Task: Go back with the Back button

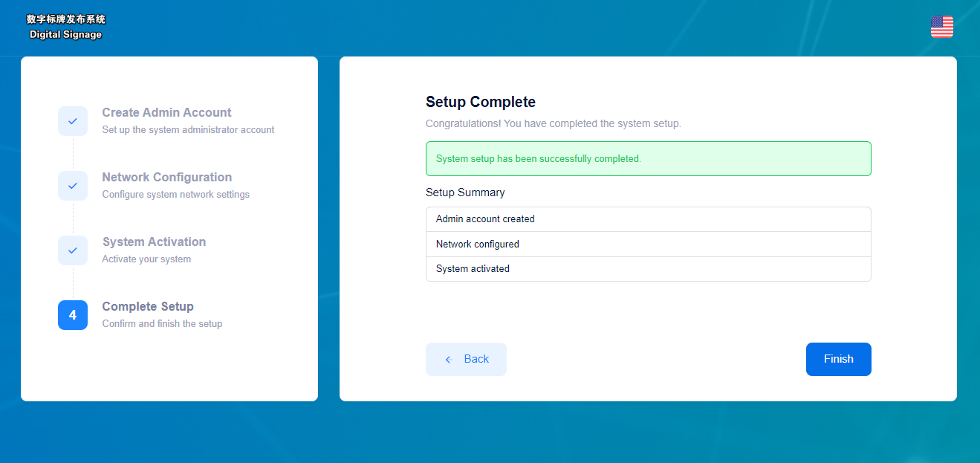Action: [466, 359]
